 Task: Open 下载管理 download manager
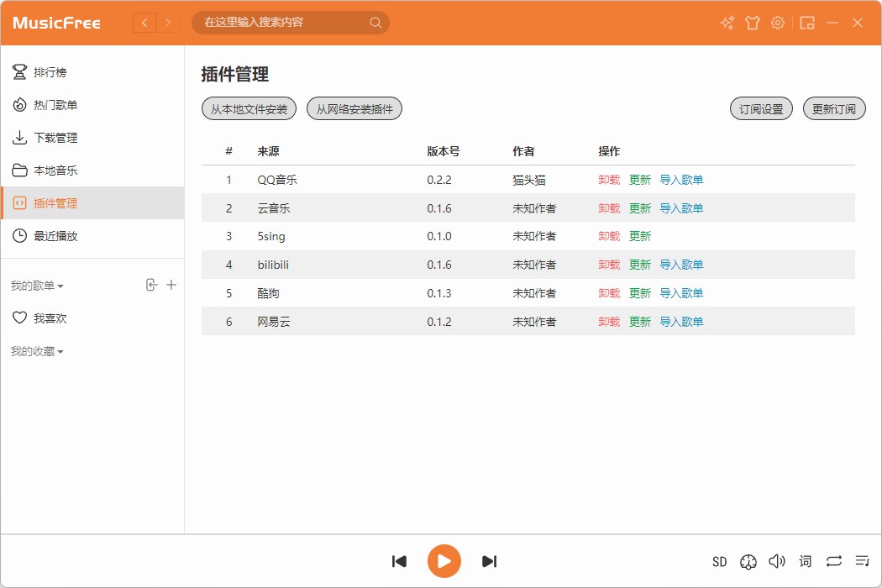pyautogui.click(x=92, y=137)
